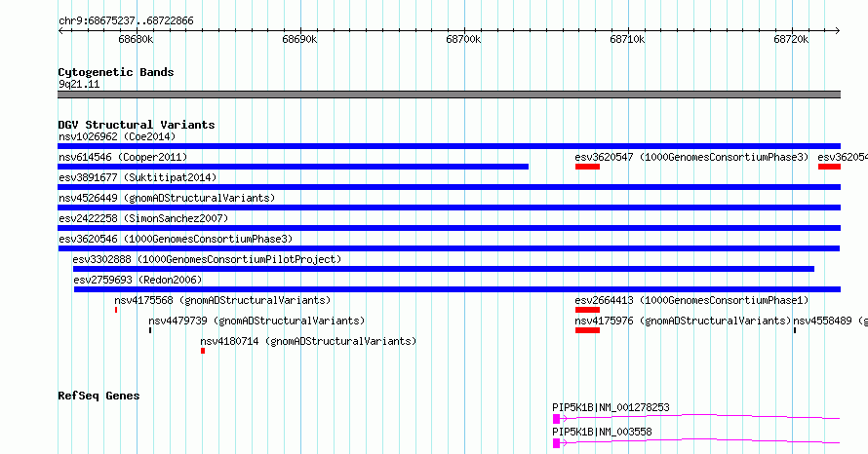Click the blue bar under nsv4526449

[449, 208]
